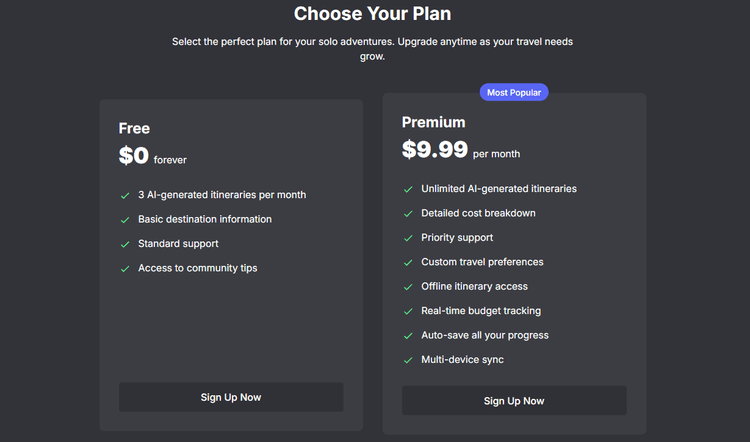Click checkmark next to Real-time budget tracking
The height and width of the screenshot is (442, 750).
click(408, 312)
